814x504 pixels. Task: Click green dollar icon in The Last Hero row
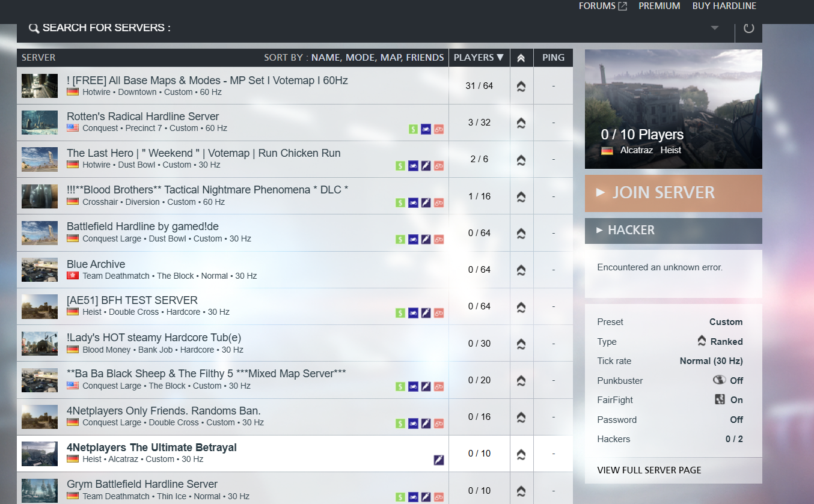[x=400, y=166]
